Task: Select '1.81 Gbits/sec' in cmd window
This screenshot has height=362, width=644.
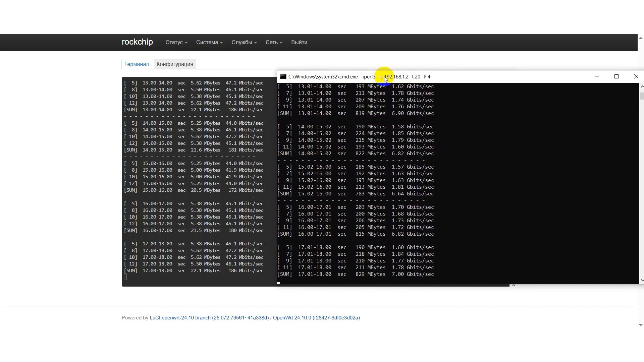Action: [413, 187]
